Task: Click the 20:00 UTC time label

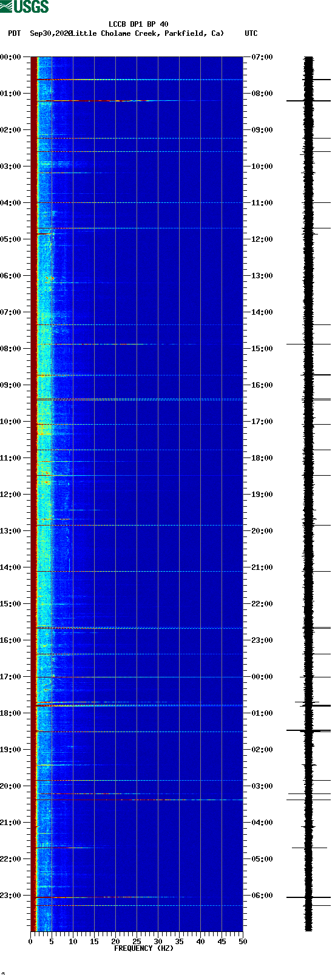Action: pyautogui.click(x=262, y=531)
